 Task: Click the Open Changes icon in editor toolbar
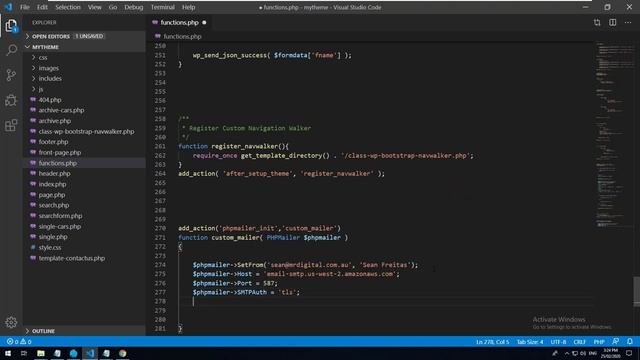click(597, 22)
